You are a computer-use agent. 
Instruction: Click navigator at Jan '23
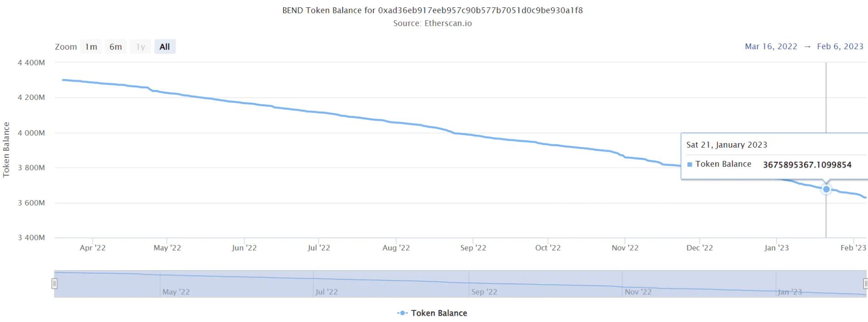pos(789,292)
